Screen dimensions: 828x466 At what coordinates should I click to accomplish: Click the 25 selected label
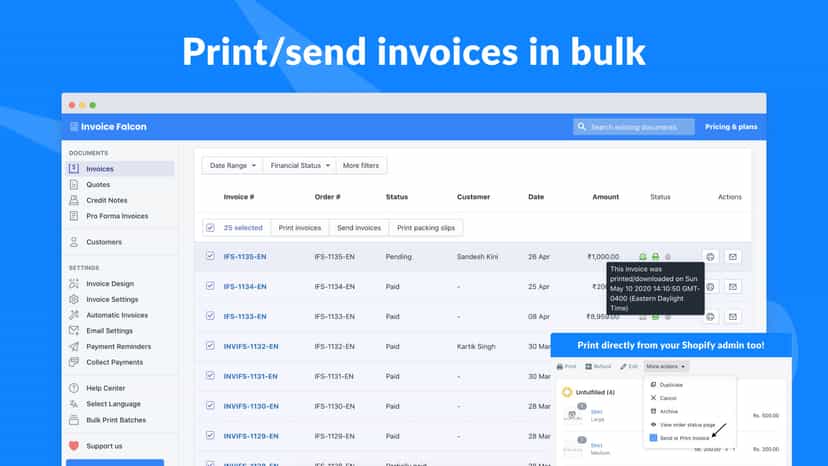pyautogui.click(x=243, y=228)
